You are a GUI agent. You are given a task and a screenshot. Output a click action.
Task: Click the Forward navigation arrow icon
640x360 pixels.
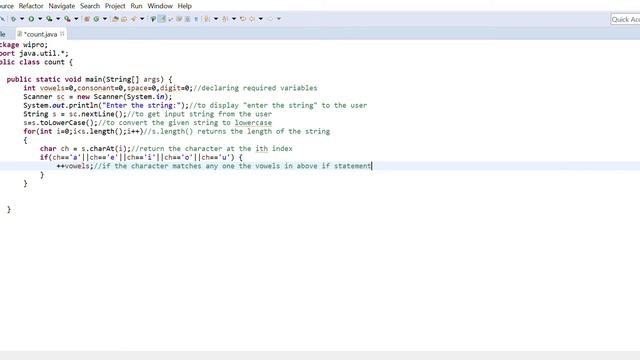(x=270, y=19)
